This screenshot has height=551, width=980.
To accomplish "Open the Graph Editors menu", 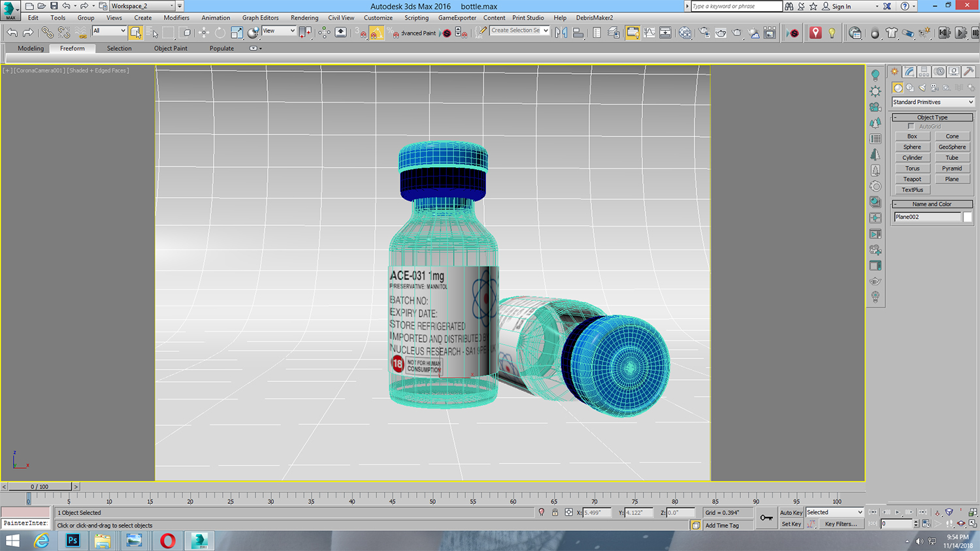I will point(260,18).
